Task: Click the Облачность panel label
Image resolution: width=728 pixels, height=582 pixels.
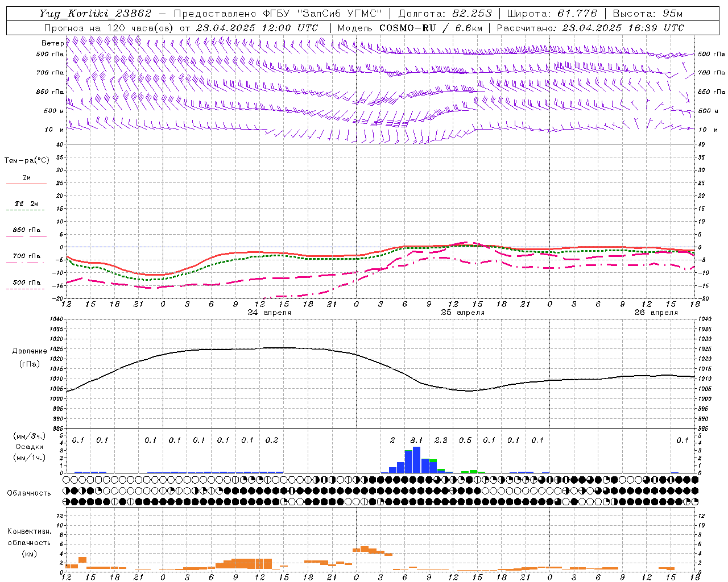Action: click(29, 493)
